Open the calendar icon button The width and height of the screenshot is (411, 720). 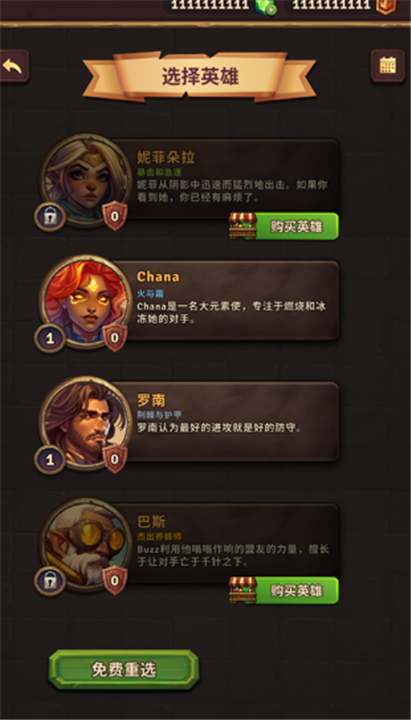point(388,66)
